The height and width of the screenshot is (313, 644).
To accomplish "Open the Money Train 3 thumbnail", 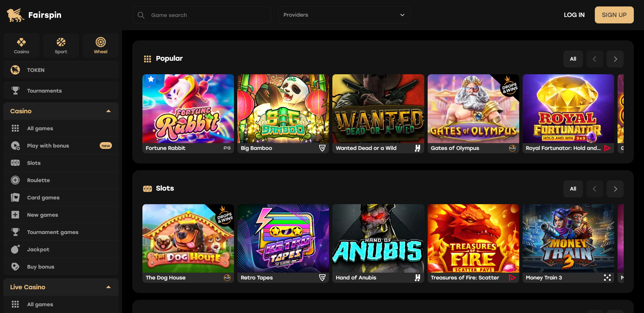I will coord(568,238).
